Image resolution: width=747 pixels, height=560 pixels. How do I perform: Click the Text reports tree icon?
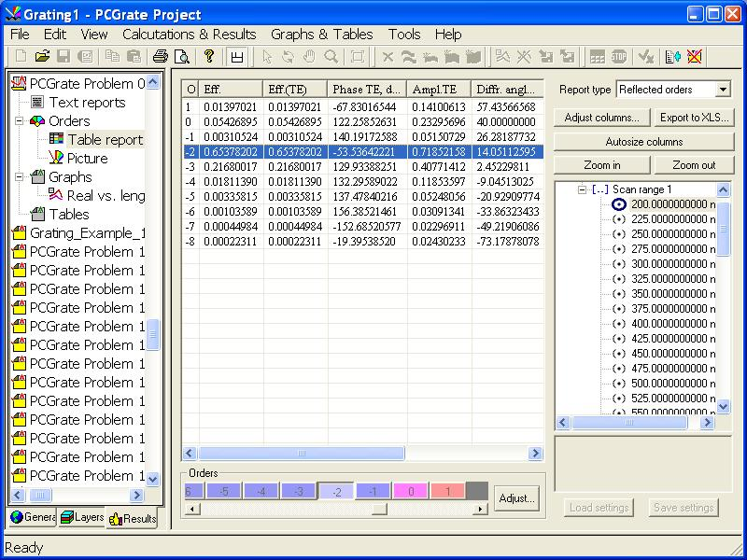coord(37,102)
